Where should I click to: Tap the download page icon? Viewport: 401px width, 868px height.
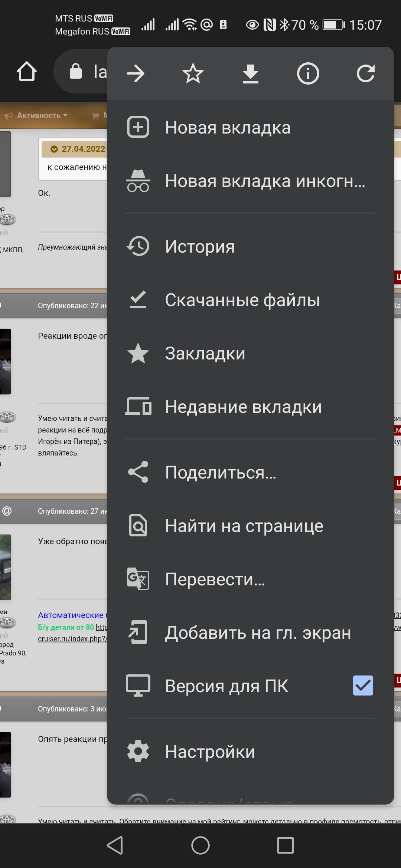[x=251, y=73]
